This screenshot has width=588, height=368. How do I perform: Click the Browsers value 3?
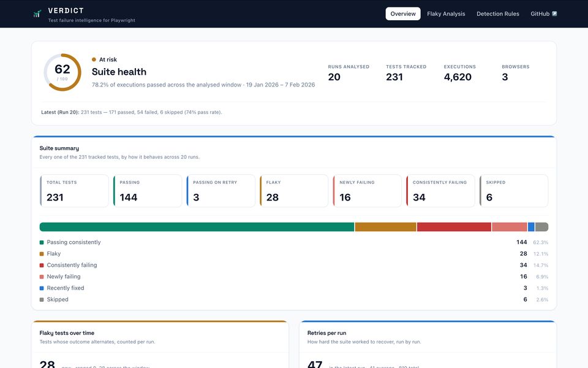[x=505, y=77]
